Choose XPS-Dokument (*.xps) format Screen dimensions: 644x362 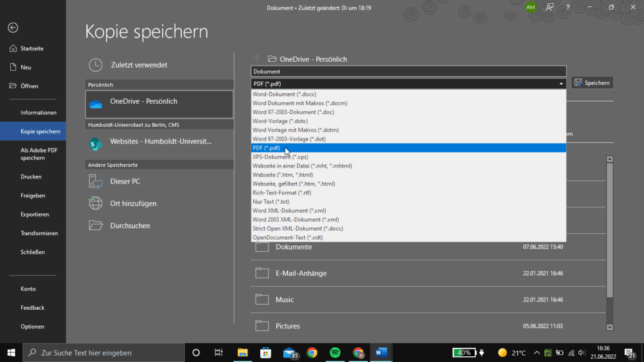pyautogui.click(x=408, y=157)
